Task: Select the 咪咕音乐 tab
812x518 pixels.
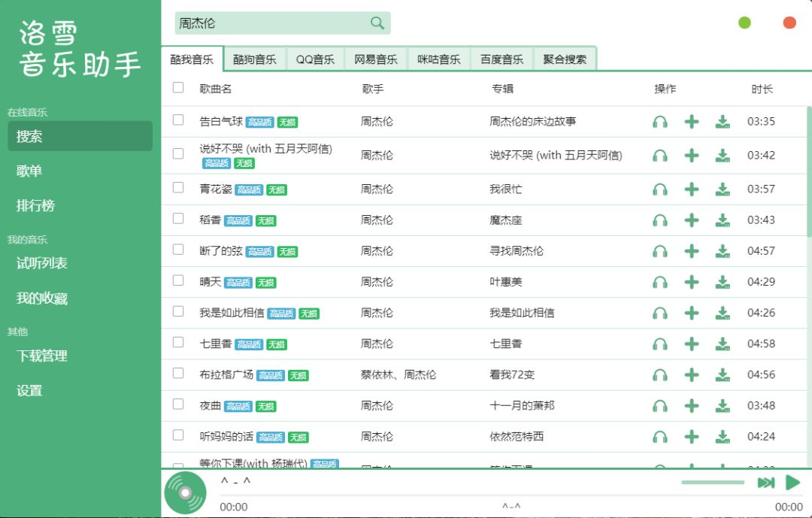Action: click(439, 59)
